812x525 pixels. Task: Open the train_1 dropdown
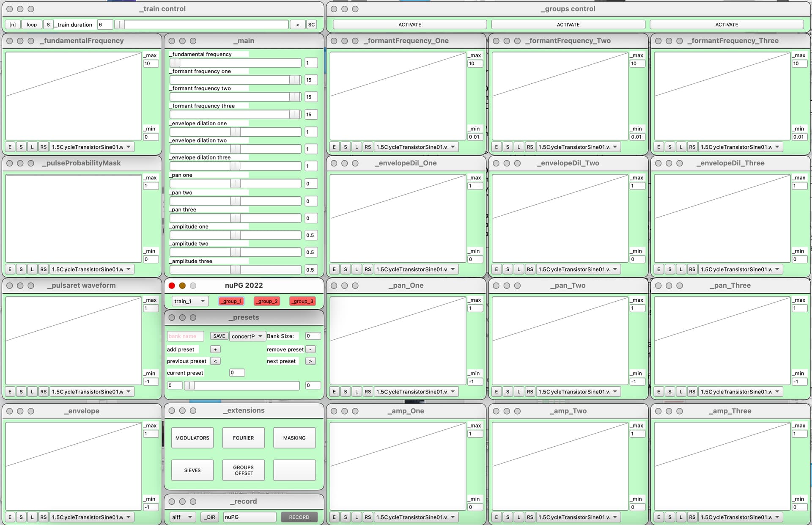click(190, 301)
